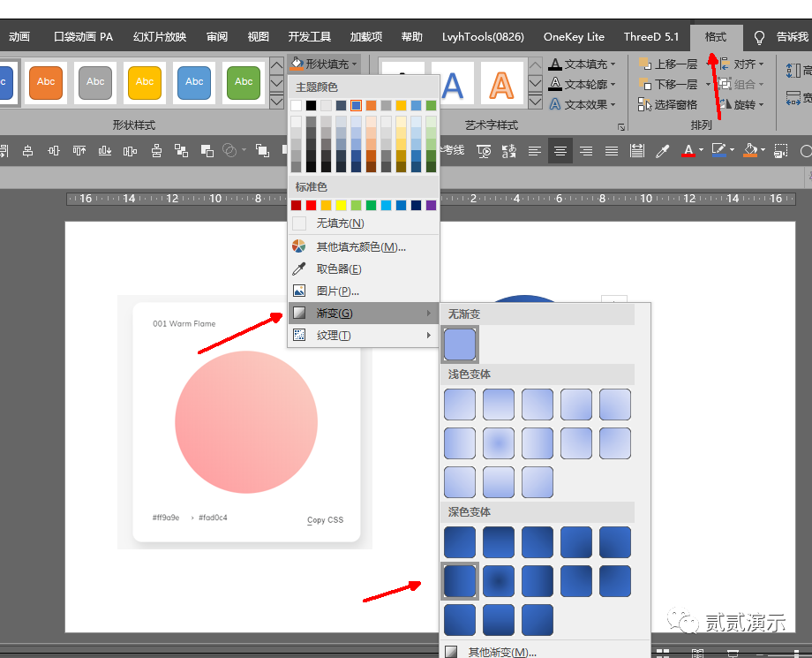
Task: Choose the green Abc shape style
Action: pos(244,82)
